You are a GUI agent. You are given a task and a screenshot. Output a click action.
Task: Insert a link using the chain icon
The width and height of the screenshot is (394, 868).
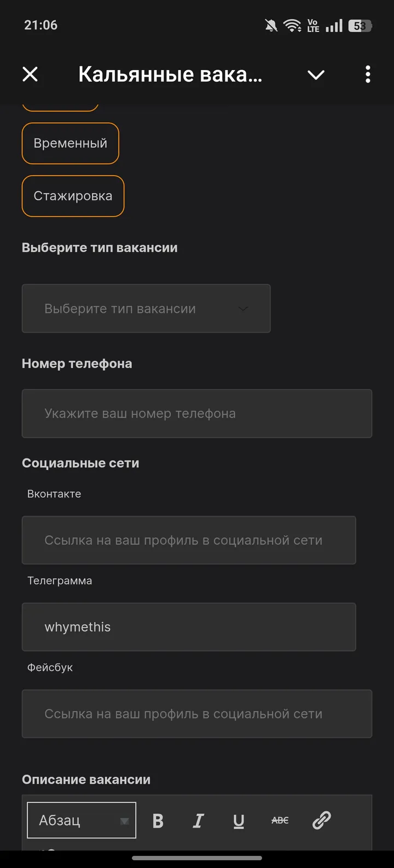pos(321,820)
